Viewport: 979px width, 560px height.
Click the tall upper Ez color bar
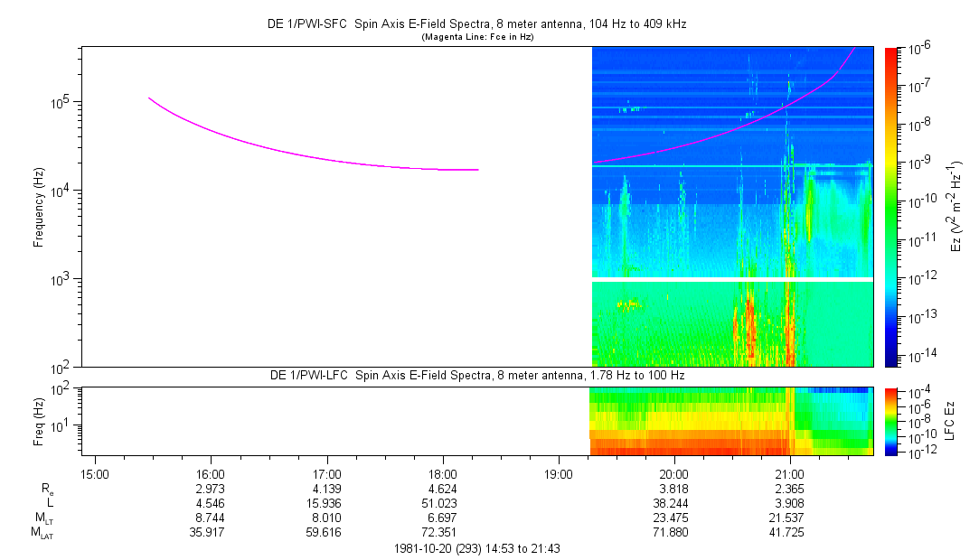point(892,207)
